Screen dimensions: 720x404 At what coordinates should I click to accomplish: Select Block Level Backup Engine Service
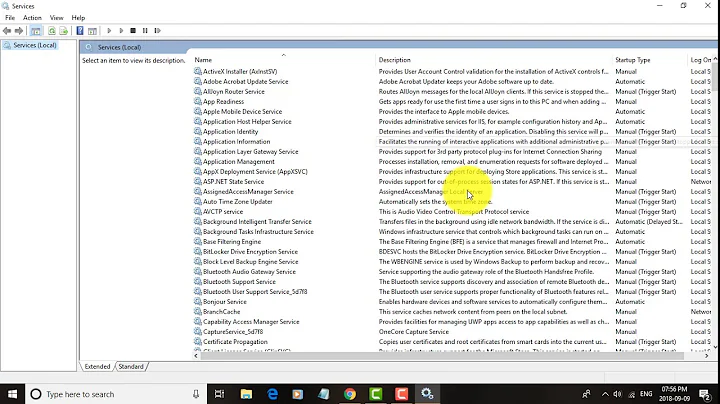pos(251,262)
